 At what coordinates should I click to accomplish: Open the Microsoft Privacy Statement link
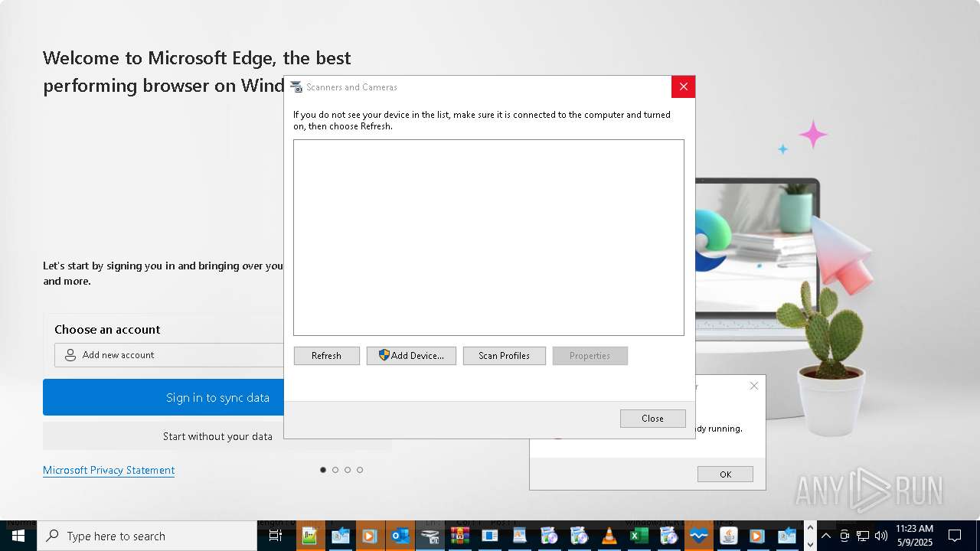(x=109, y=470)
